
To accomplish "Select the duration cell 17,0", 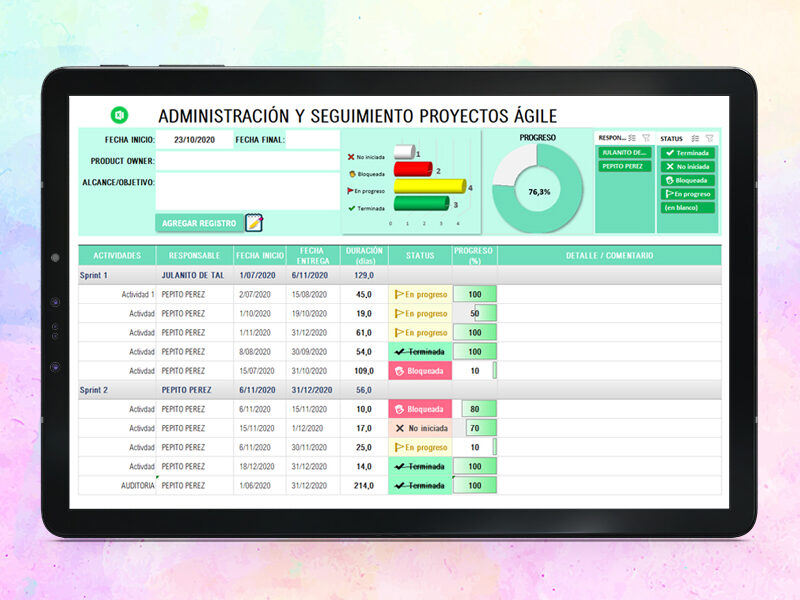I will pos(364,429).
